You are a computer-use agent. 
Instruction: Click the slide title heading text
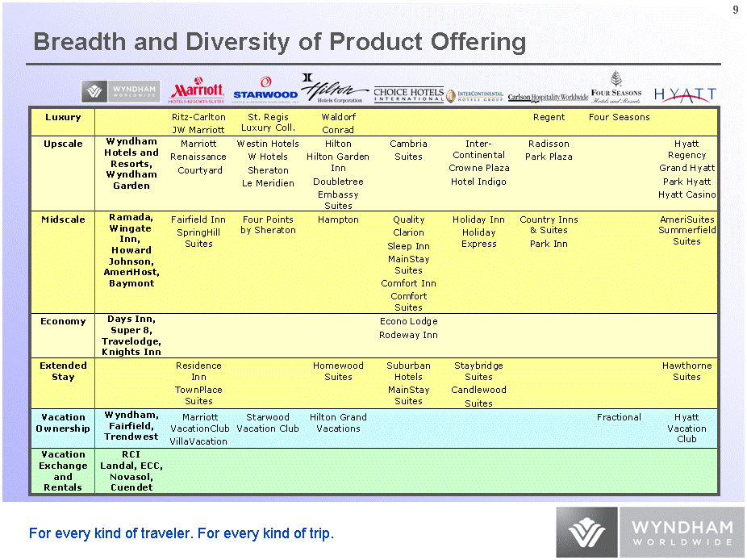[279, 42]
